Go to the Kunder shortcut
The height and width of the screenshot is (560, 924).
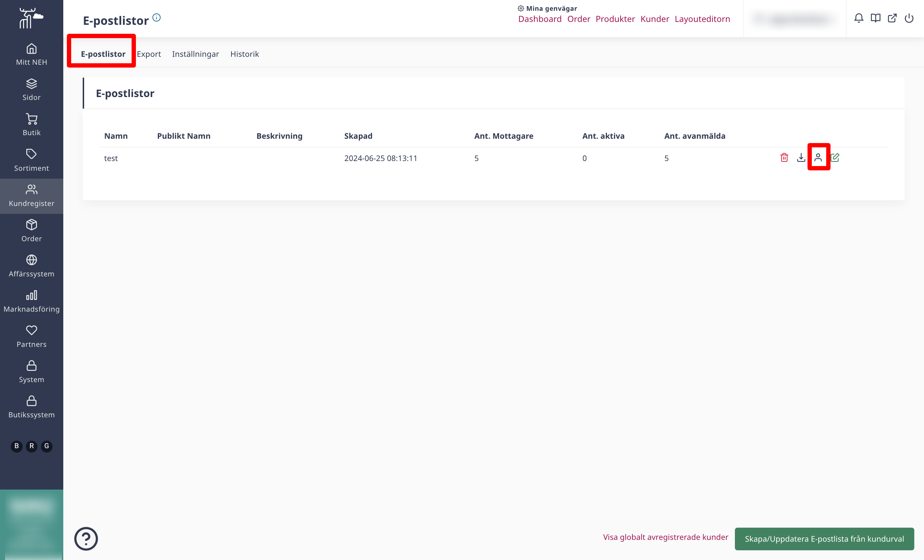tap(655, 19)
